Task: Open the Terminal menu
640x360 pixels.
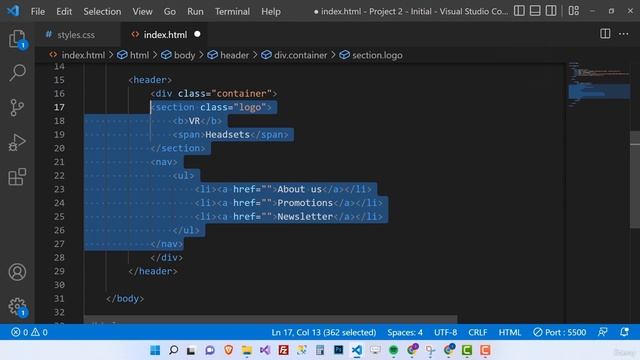Action: pos(232,11)
